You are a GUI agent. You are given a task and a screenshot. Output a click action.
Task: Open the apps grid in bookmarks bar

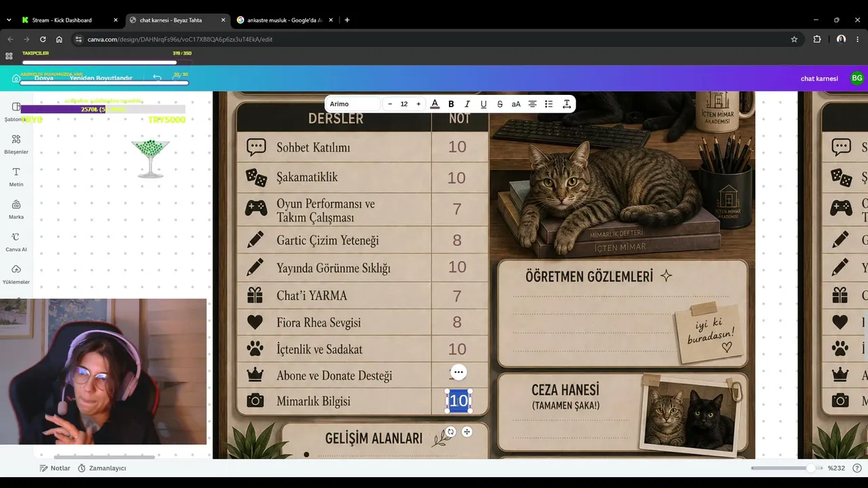pos(9,56)
